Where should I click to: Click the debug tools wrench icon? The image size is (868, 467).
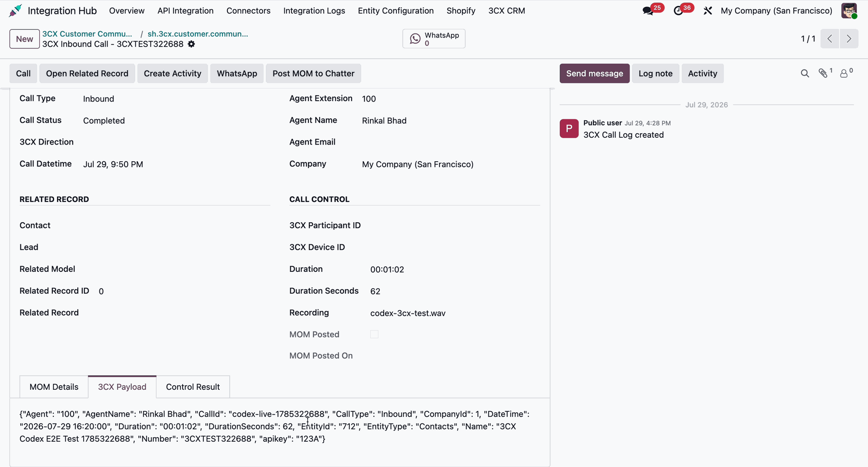(x=708, y=11)
